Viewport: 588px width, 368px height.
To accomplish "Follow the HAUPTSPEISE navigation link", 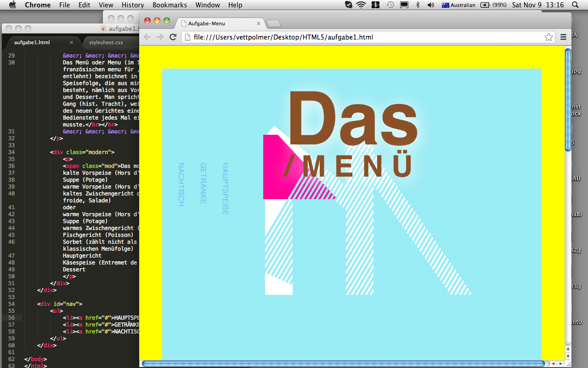I will [x=225, y=189].
